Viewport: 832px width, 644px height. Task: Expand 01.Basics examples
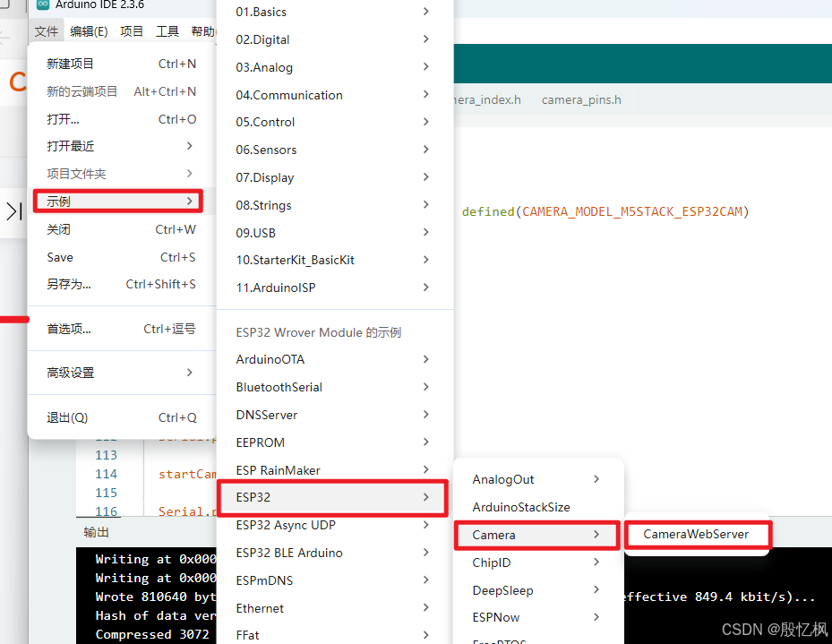[334, 12]
